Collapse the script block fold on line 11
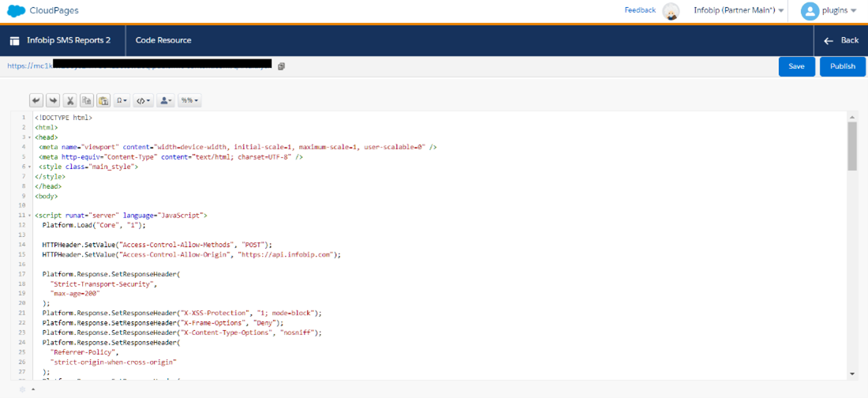 pos(28,215)
